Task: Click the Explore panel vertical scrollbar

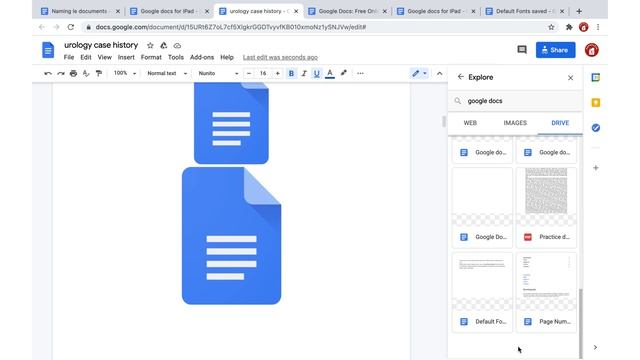Action: click(x=580, y=323)
